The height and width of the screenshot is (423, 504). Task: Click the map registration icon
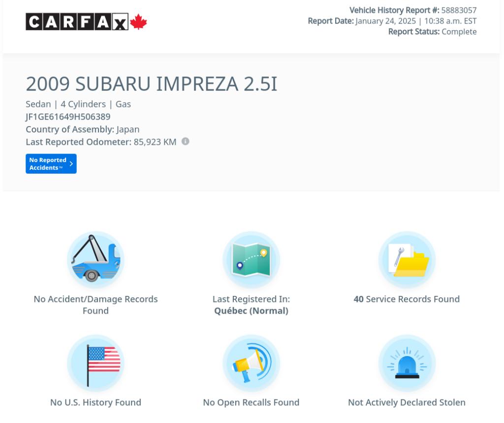(x=252, y=260)
